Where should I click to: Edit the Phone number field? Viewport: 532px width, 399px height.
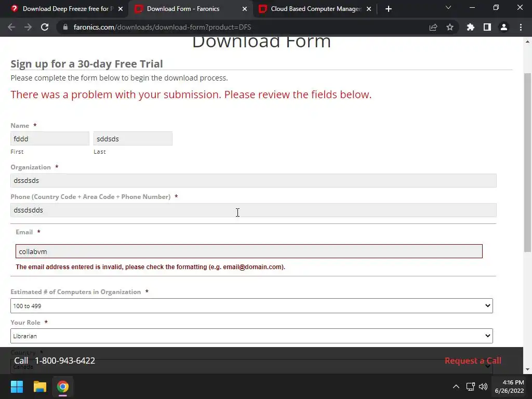coord(254,210)
